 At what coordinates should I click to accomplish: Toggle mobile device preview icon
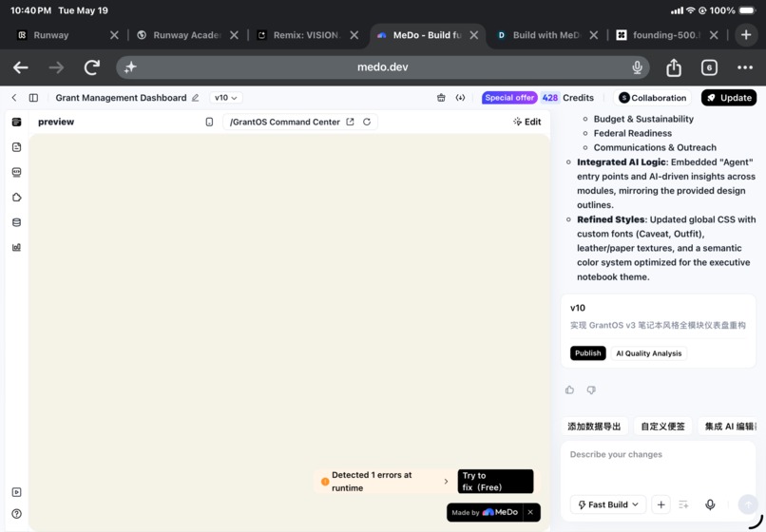[209, 123]
